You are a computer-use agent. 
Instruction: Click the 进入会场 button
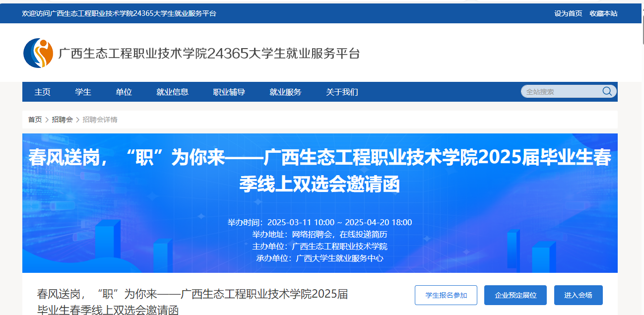pos(578,295)
